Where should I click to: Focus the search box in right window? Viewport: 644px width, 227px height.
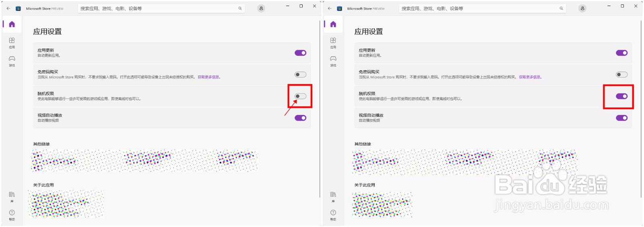tap(482, 8)
